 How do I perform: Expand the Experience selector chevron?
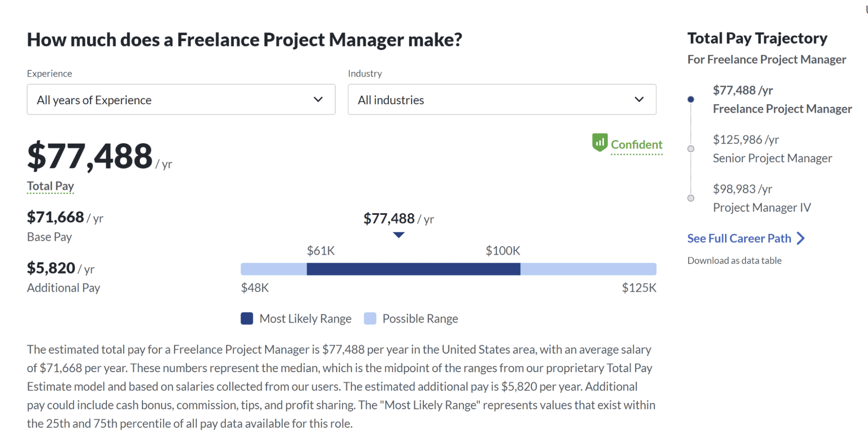(x=318, y=99)
